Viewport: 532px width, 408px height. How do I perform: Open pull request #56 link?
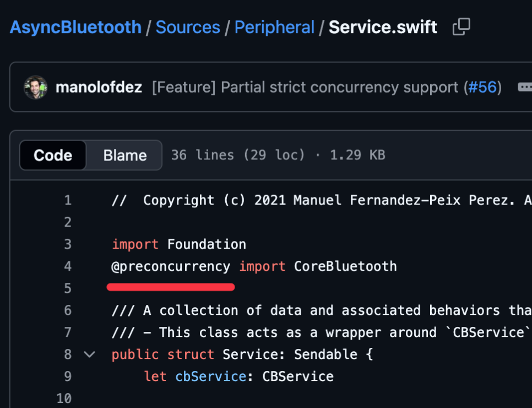click(483, 87)
